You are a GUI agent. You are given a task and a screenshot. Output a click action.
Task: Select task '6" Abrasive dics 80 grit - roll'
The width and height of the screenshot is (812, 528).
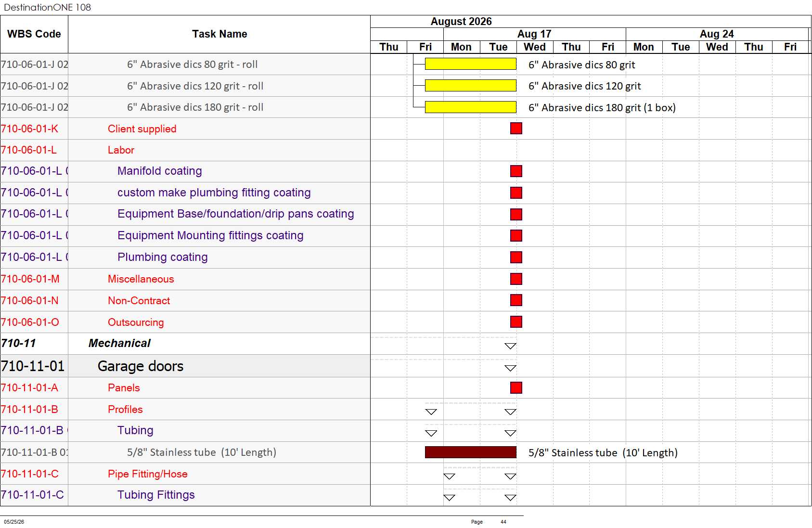point(192,64)
